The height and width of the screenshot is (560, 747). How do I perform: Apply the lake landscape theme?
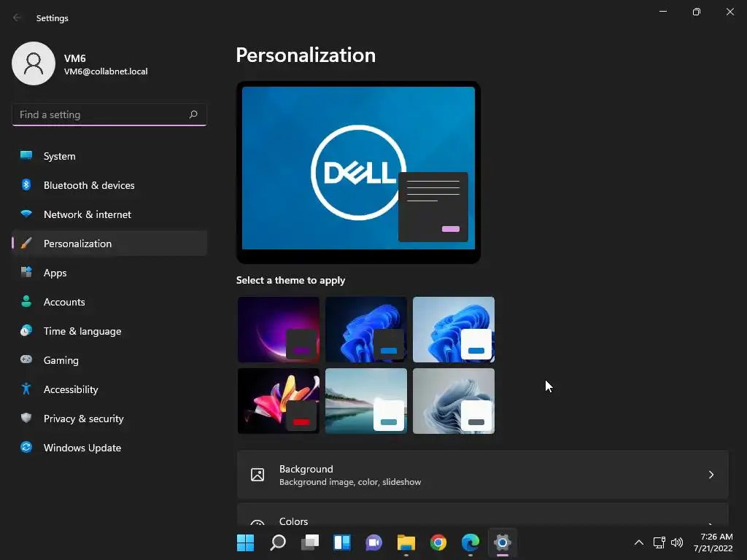click(x=366, y=401)
